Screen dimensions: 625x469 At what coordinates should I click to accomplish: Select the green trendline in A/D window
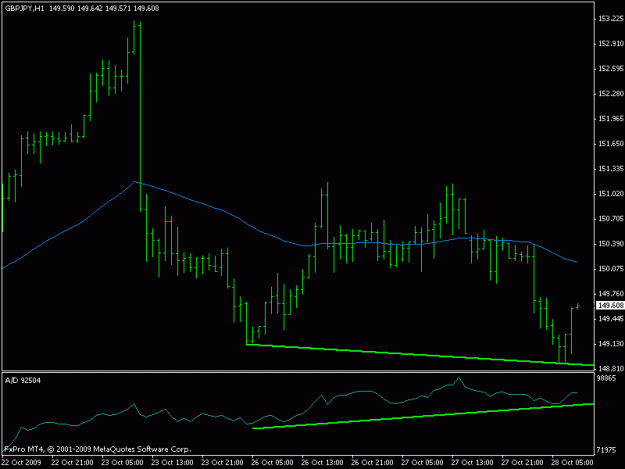tap(423, 416)
